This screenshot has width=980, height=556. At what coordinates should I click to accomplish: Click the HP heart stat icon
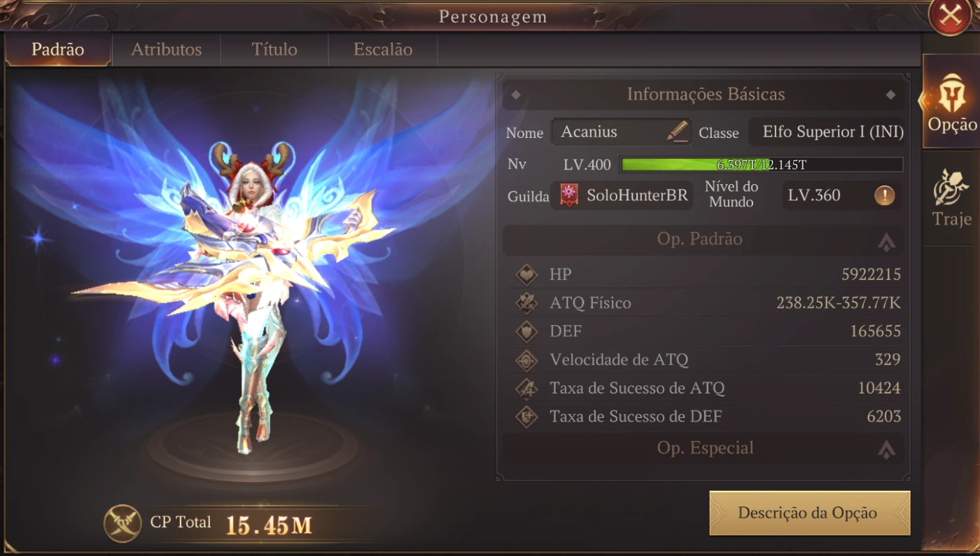point(526,274)
